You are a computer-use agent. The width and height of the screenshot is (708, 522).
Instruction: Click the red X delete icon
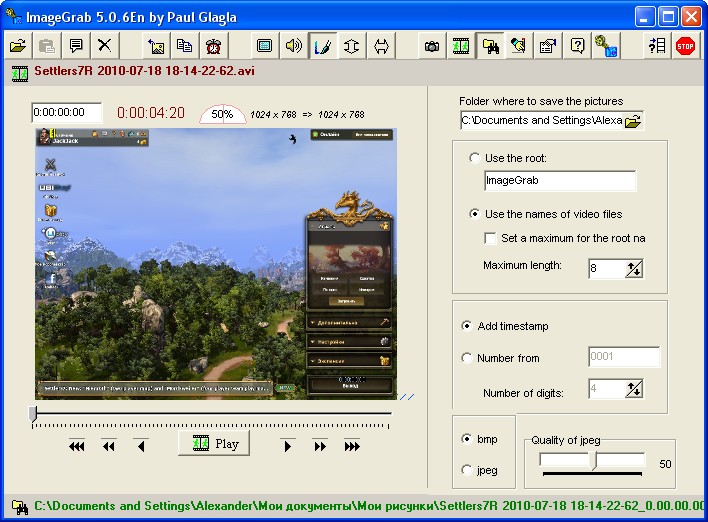(x=104, y=46)
